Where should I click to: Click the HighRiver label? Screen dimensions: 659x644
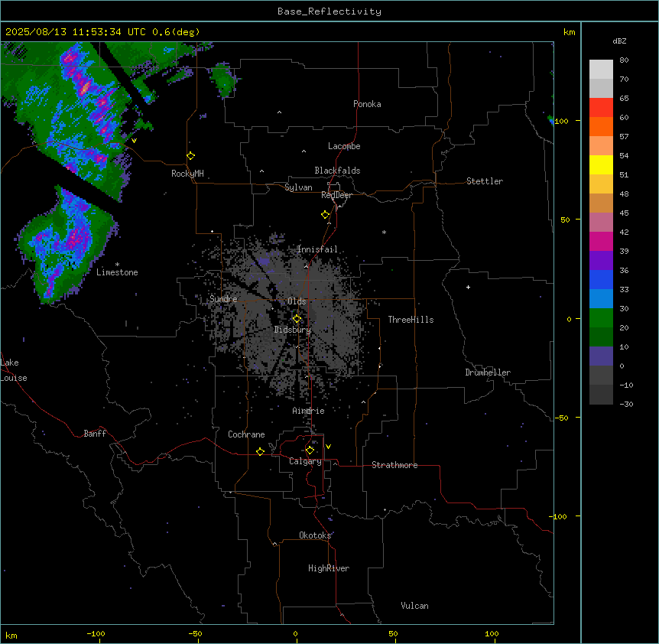pos(329,568)
